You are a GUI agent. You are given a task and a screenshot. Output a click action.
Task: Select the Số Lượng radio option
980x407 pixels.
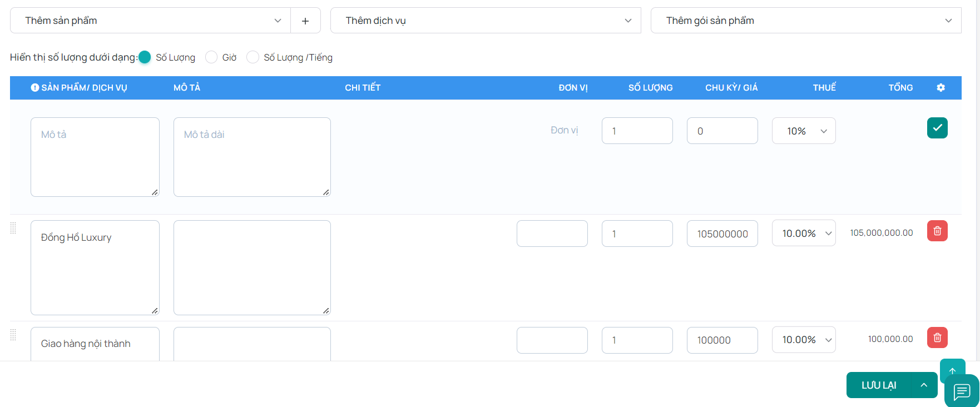(145, 57)
